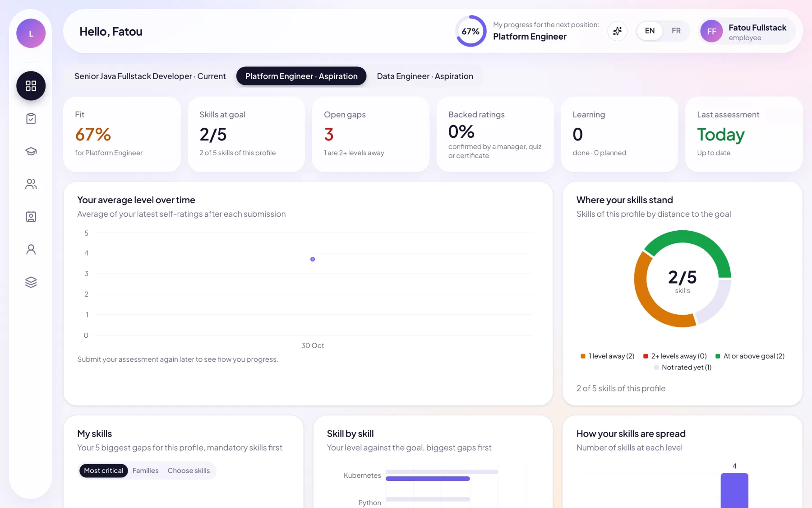The width and height of the screenshot is (812, 508).
Task: Open the dashboard grid icon in sidebar
Action: pyautogui.click(x=31, y=86)
